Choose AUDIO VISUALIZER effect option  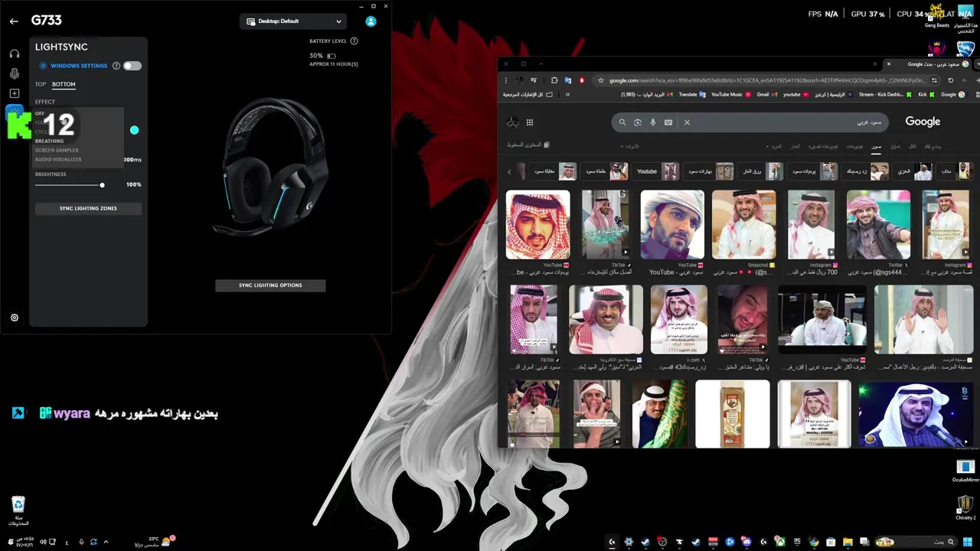(58, 159)
